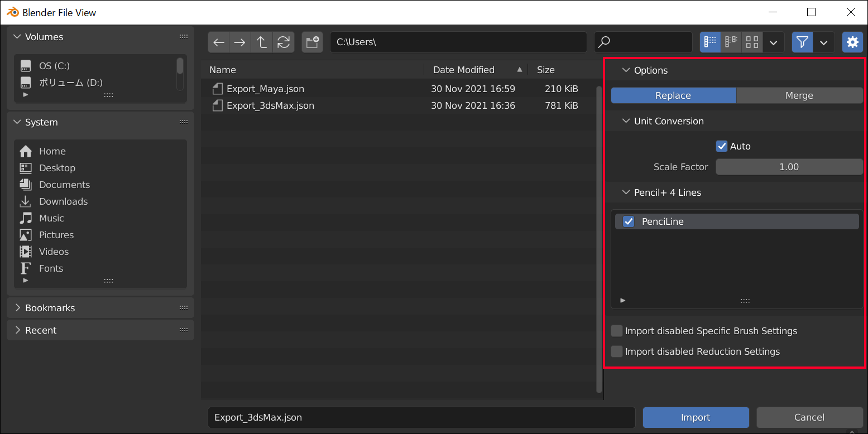Screen dimensions: 868x434
Task: Click the Volumes list scrollbar
Action: 180,66
